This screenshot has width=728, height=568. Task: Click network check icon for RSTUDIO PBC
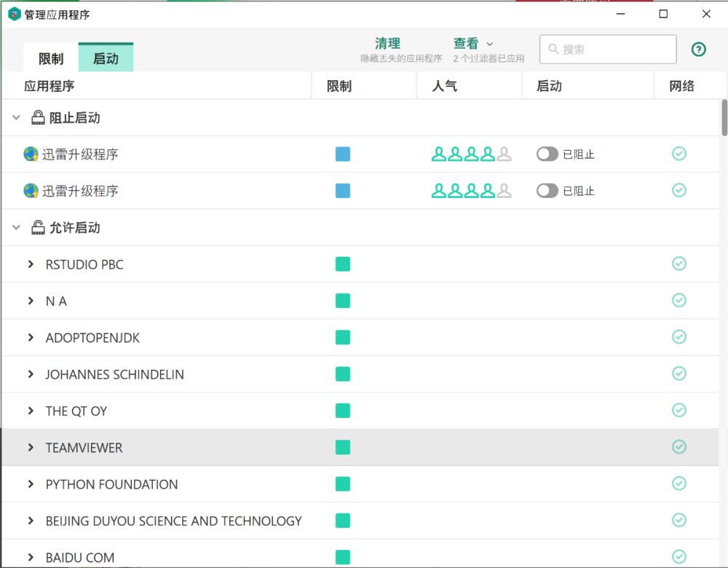(678, 264)
